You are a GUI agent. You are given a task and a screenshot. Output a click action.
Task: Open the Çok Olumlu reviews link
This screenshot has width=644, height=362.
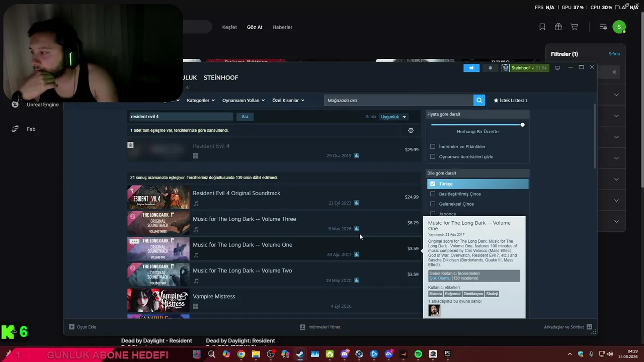point(440,278)
